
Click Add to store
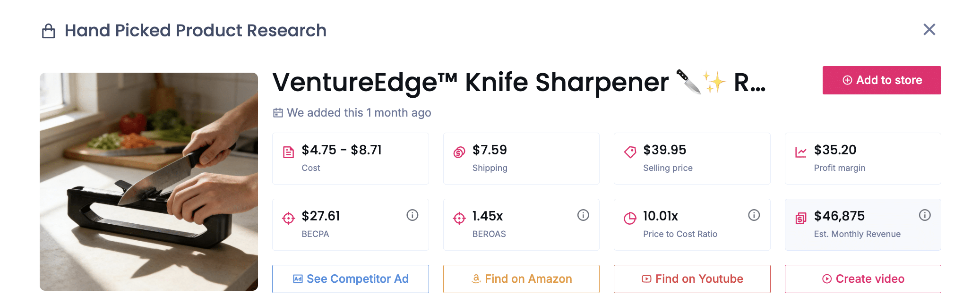881,80
